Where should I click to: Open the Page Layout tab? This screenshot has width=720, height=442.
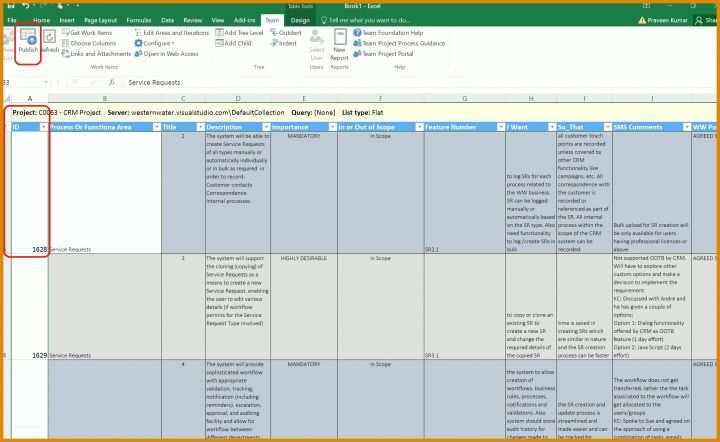click(101, 20)
